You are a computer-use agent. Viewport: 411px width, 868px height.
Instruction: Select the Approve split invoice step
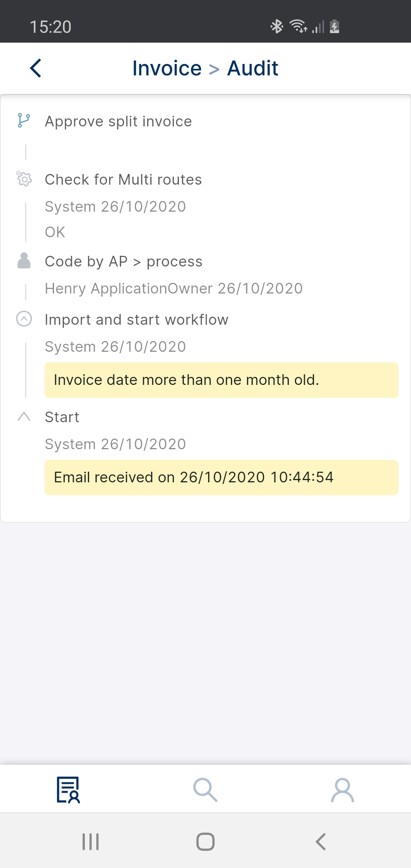pyautogui.click(x=118, y=121)
